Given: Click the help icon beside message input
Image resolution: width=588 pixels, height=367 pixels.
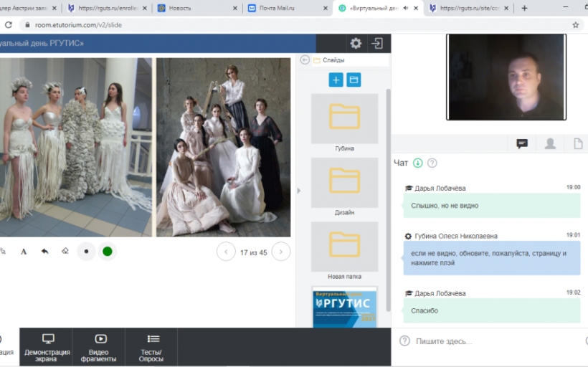Looking at the screenshot, I should click(404, 340).
